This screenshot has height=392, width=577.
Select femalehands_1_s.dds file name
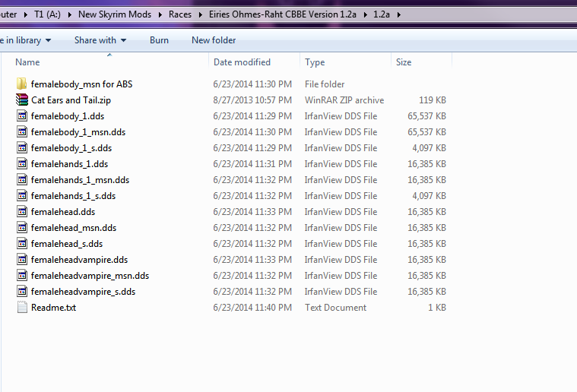coord(73,196)
